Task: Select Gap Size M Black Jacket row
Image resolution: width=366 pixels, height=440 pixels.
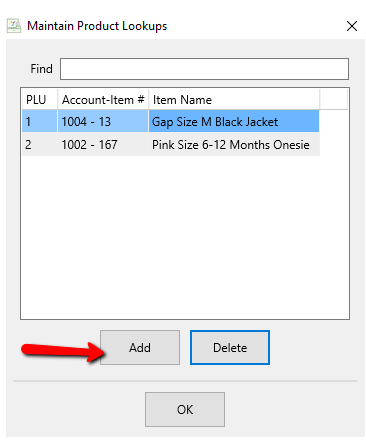Action: pos(171,122)
